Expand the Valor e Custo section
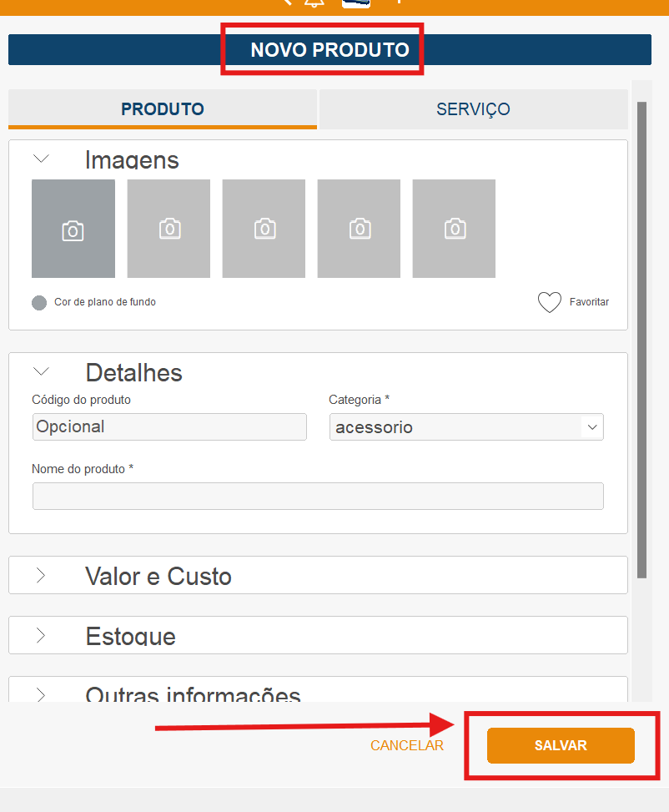 41,575
